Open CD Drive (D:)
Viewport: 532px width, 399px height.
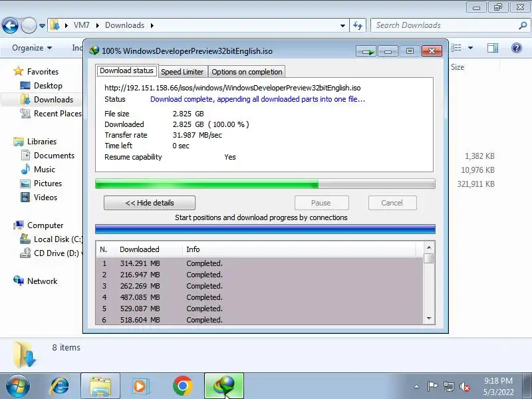tap(56, 253)
